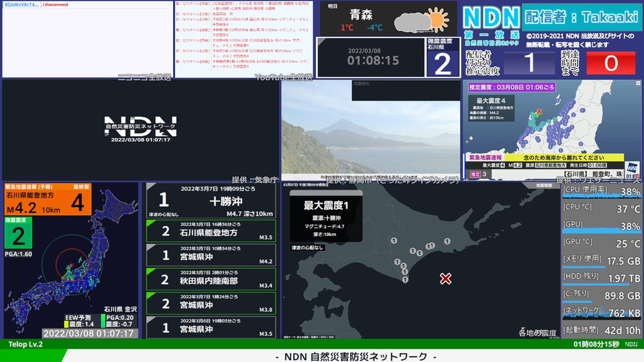Click the 地震情報 label above Hokkaido map
Image resolution: width=644 pixels, height=362 pixels.
click(544, 186)
